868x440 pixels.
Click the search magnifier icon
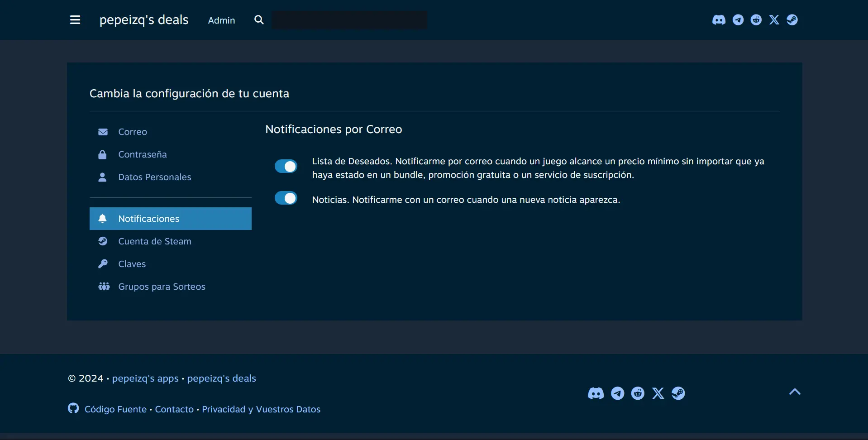coord(259,20)
